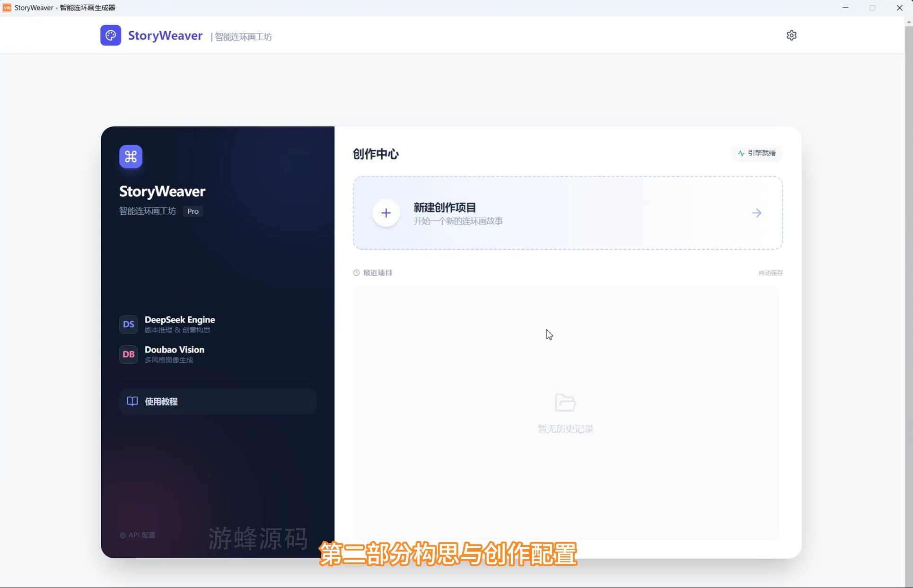Click the DeepSeek Engine label
The width and height of the screenshot is (913, 588).
[180, 320]
